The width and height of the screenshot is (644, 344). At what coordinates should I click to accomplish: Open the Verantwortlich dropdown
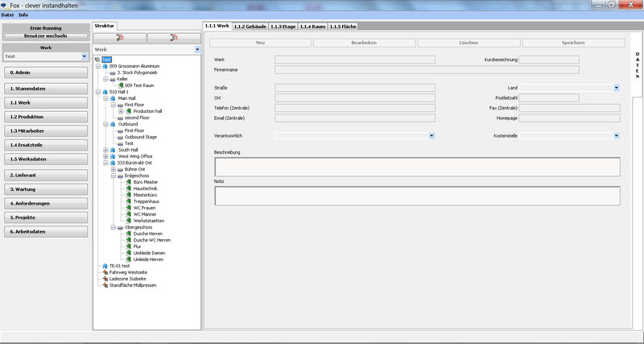point(432,135)
